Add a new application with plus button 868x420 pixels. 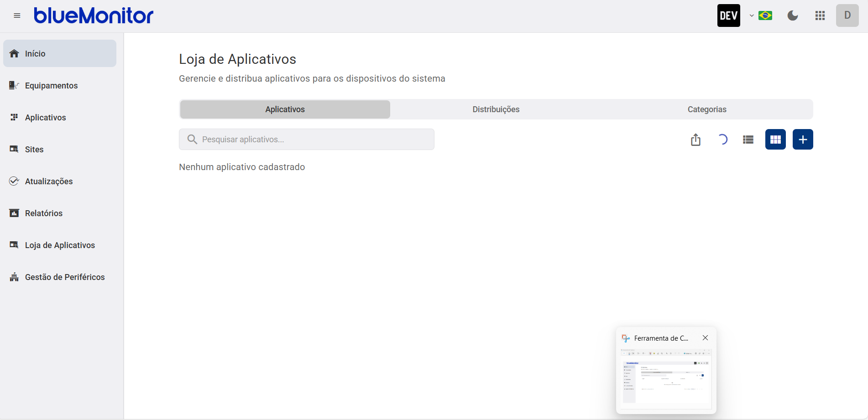[x=803, y=140]
